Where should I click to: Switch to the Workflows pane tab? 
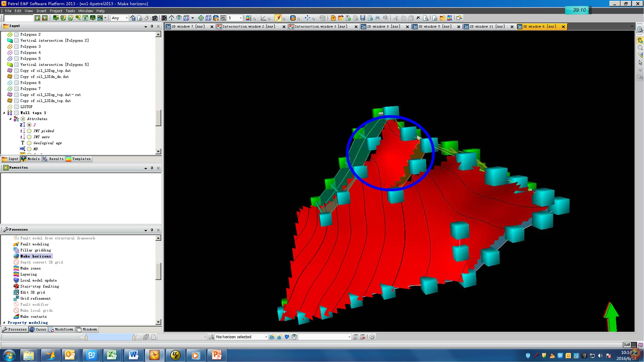[x=61, y=329]
